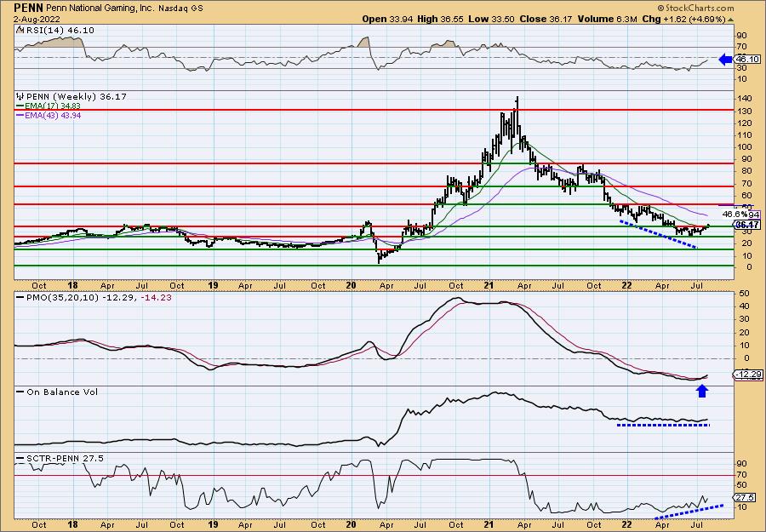The height and width of the screenshot is (532, 766).
Task: Click the candlestick icon before PENN (Weekly)
Action: 20,97
